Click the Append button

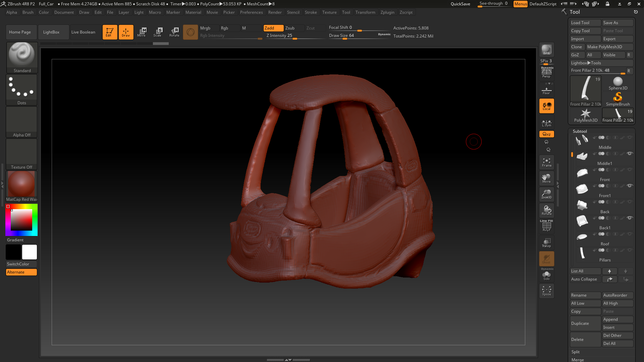[618, 319]
